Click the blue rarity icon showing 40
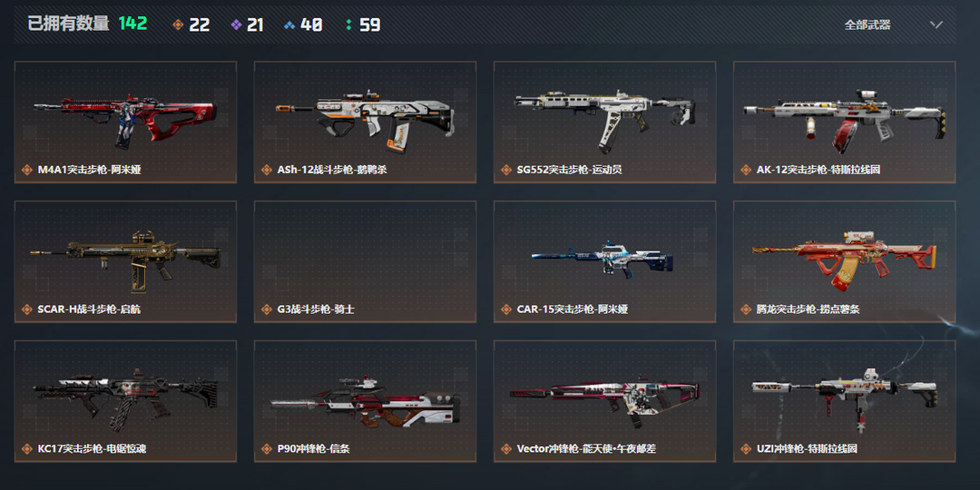980x490 pixels. pyautogui.click(x=289, y=25)
